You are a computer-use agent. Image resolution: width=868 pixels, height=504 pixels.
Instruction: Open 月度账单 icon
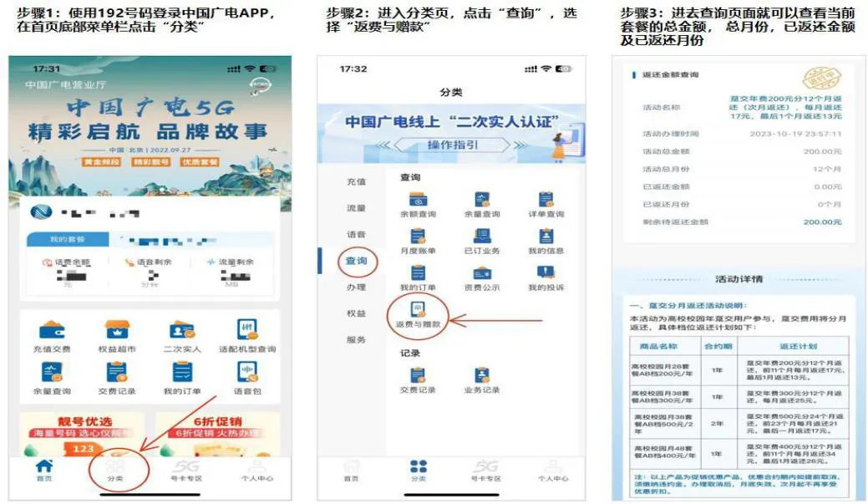(418, 237)
